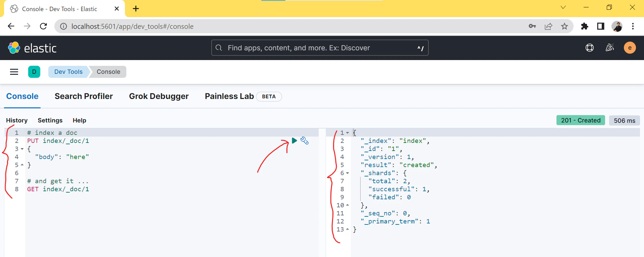This screenshot has height=257, width=644.
Task: Click the "total": 2 response line
Action: click(x=389, y=181)
